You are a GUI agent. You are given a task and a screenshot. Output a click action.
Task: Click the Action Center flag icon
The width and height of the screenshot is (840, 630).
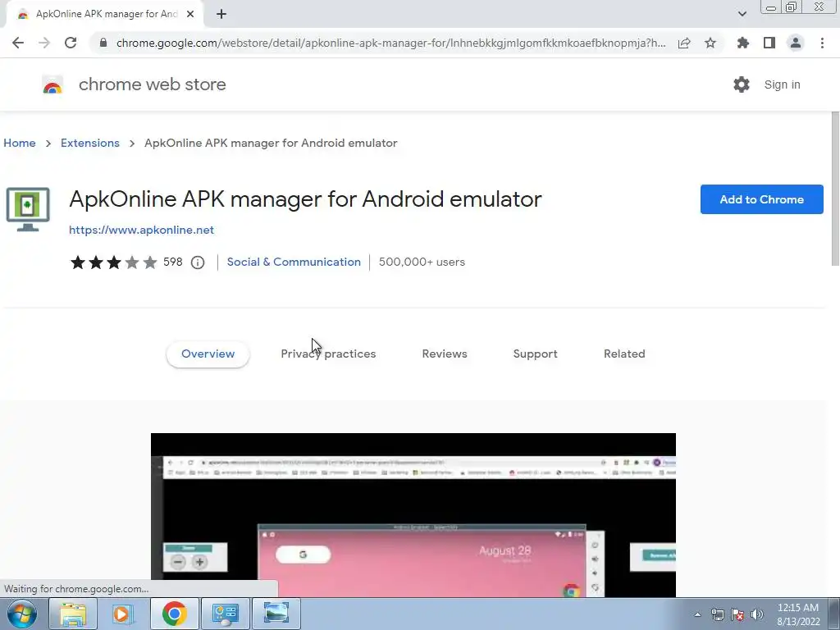(737, 614)
